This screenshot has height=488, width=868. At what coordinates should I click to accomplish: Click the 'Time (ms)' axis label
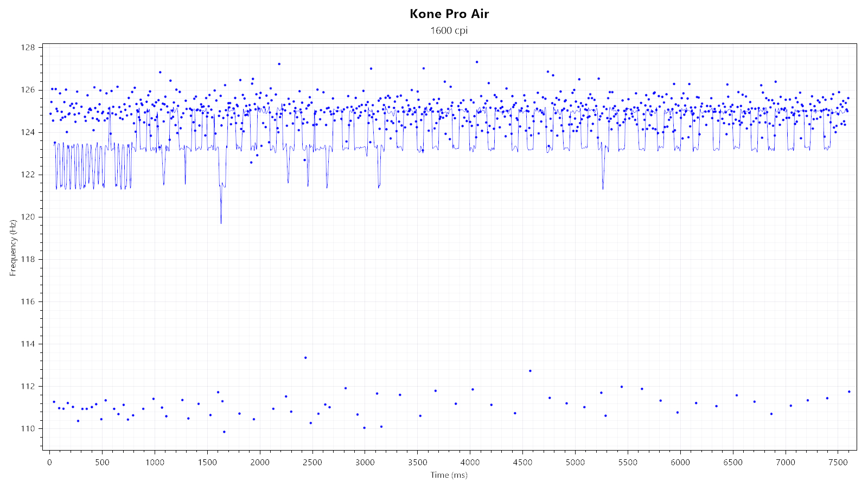pyautogui.click(x=449, y=475)
